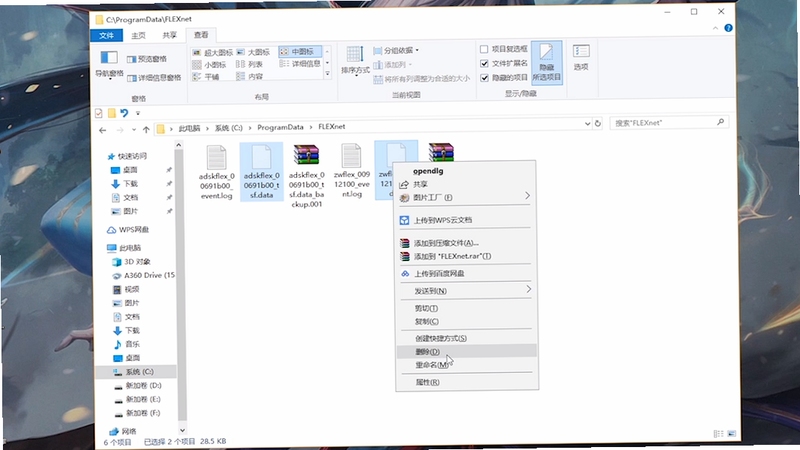This screenshot has height=450, width=800.
Task: Open A360 Drive in navigation tree
Action: 143,275
